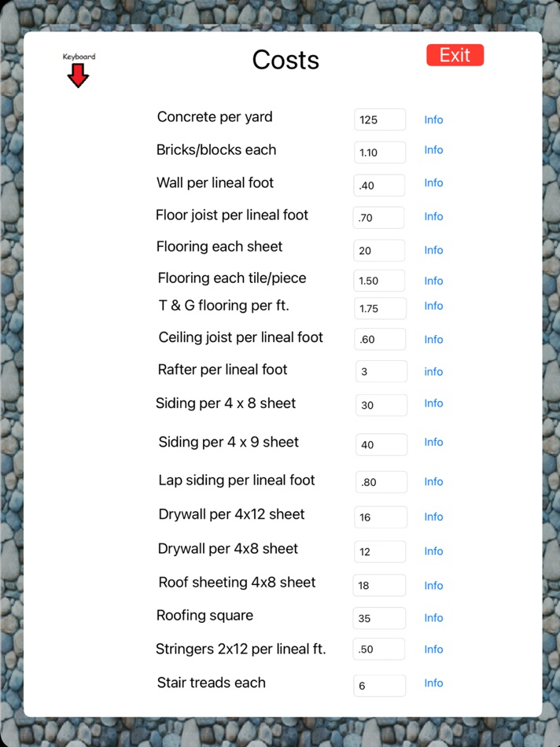The image size is (560, 747).
Task: Select the Roof sheeting 4x8 sheet field
Action: click(x=379, y=585)
